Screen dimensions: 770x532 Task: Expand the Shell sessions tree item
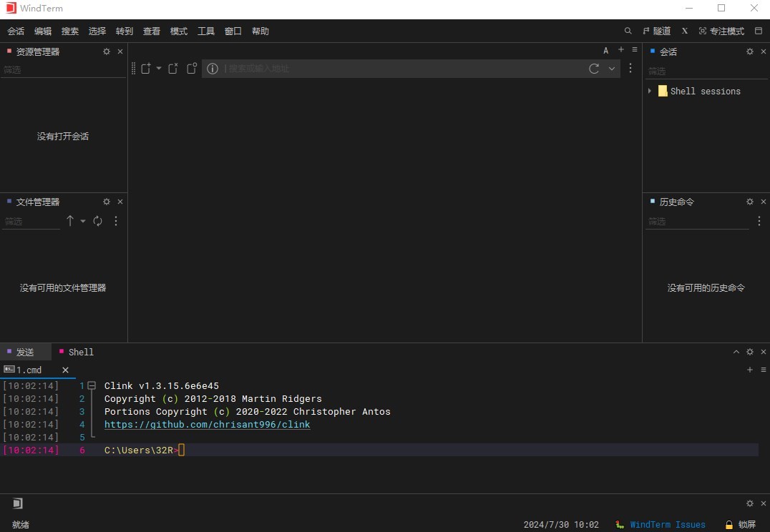650,91
